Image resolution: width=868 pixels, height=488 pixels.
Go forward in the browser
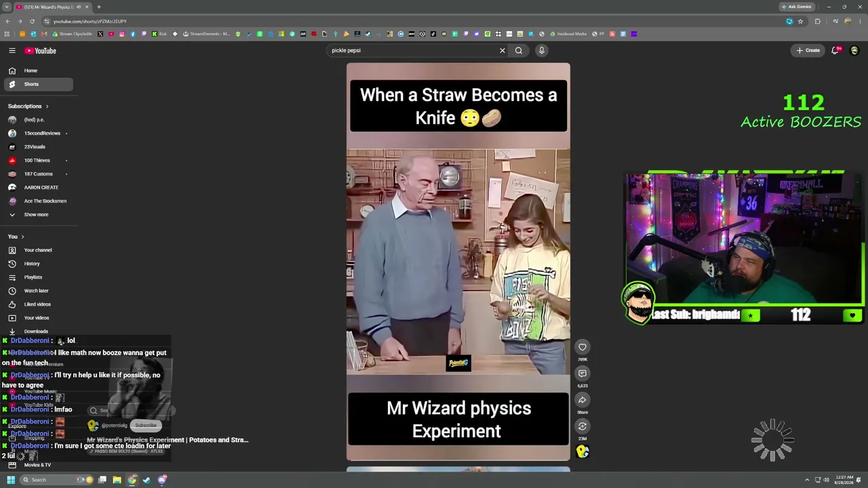20,21
